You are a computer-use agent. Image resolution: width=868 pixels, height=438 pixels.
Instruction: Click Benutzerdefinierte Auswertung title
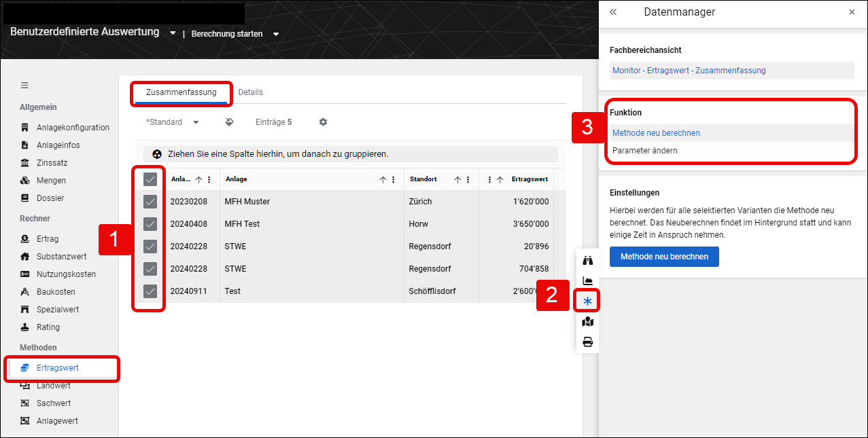[85, 32]
